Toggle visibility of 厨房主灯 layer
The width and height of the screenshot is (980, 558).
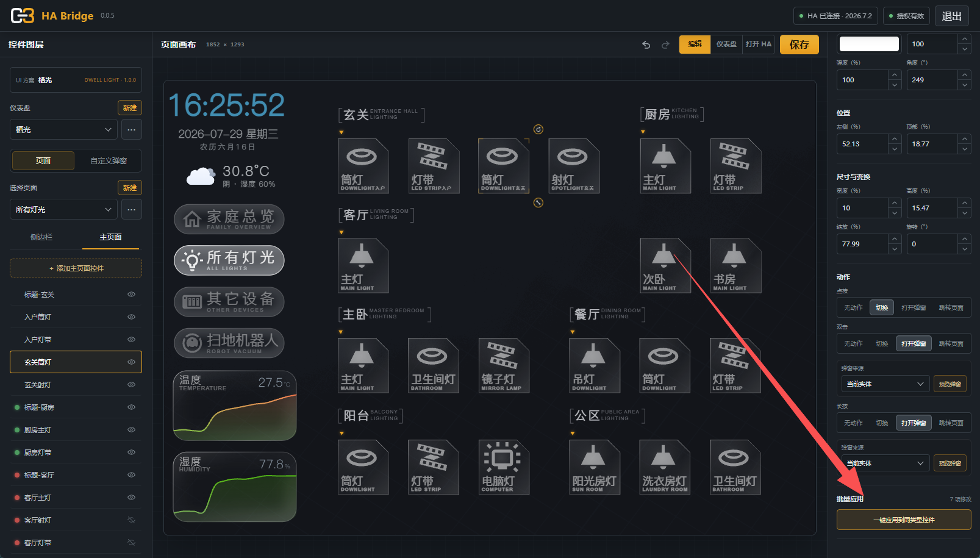[x=131, y=430]
